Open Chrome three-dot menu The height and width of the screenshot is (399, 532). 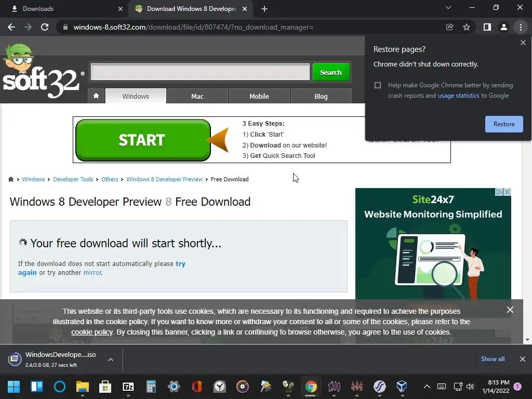click(521, 27)
